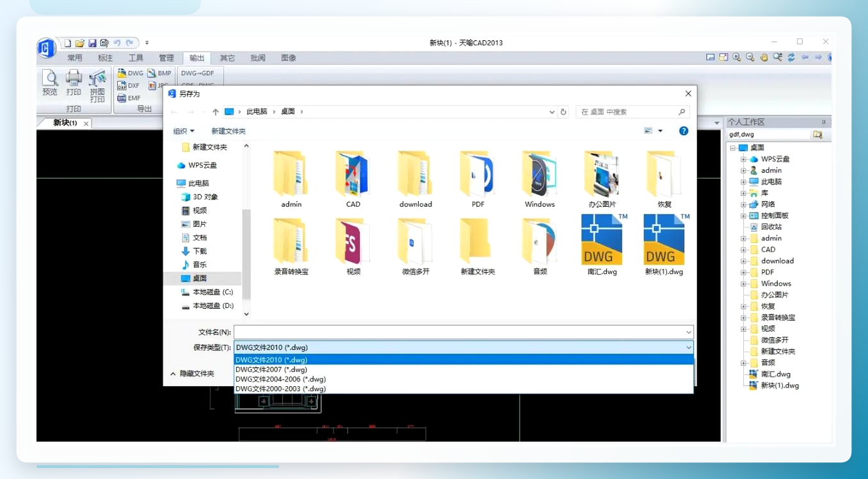Export as DWG from the 导出 group
868x479 pixels.
click(x=131, y=73)
